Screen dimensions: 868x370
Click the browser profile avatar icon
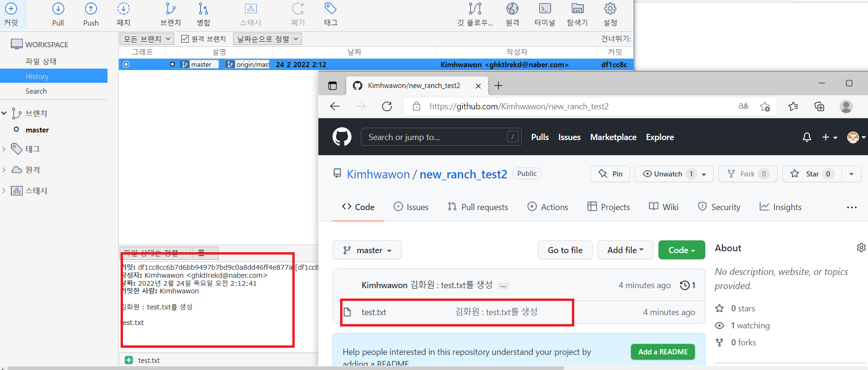click(x=846, y=106)
